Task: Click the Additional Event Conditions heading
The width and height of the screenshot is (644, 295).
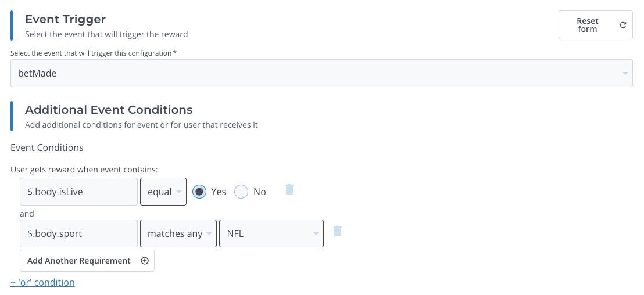Action: (x=109, y=110)
